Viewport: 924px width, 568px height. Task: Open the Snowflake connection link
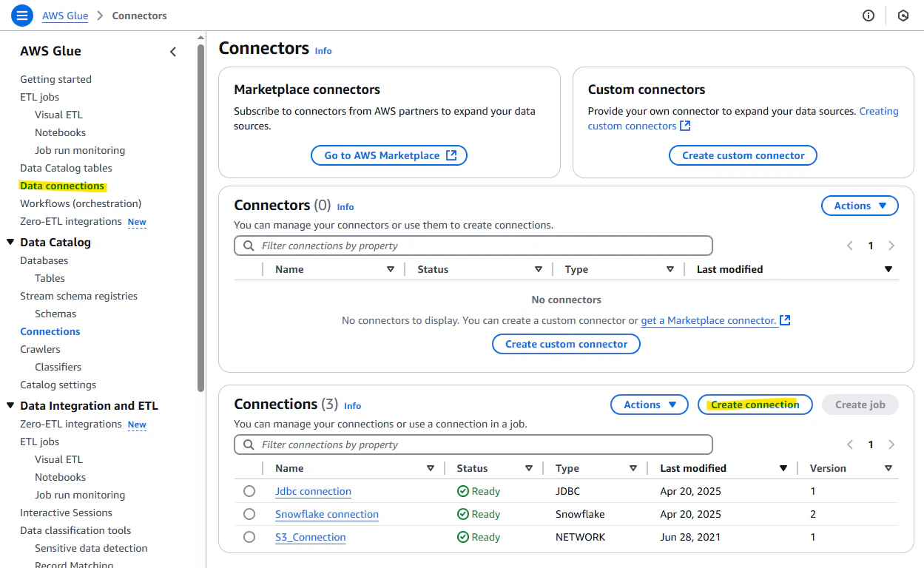click(x=327, y=514)
